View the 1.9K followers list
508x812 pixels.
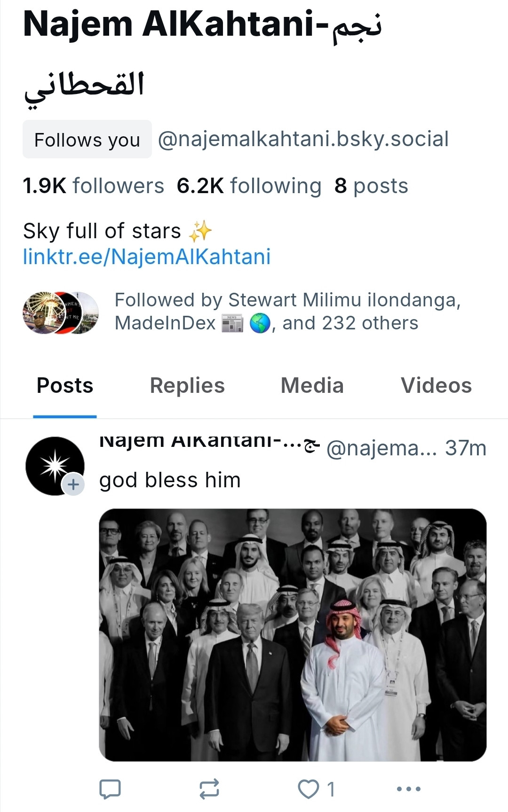click(94, 186)
